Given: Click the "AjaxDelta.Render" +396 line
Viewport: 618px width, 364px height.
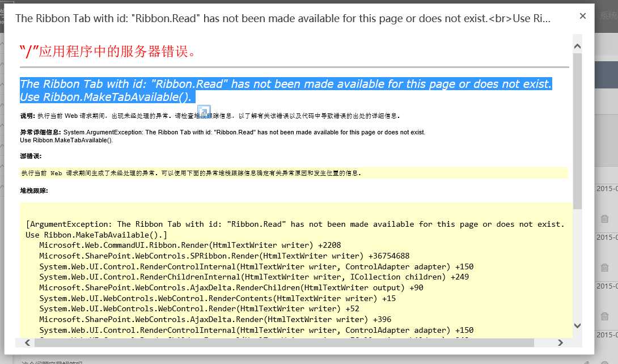Looking at the screenshot, I should [x=215, y=319].
